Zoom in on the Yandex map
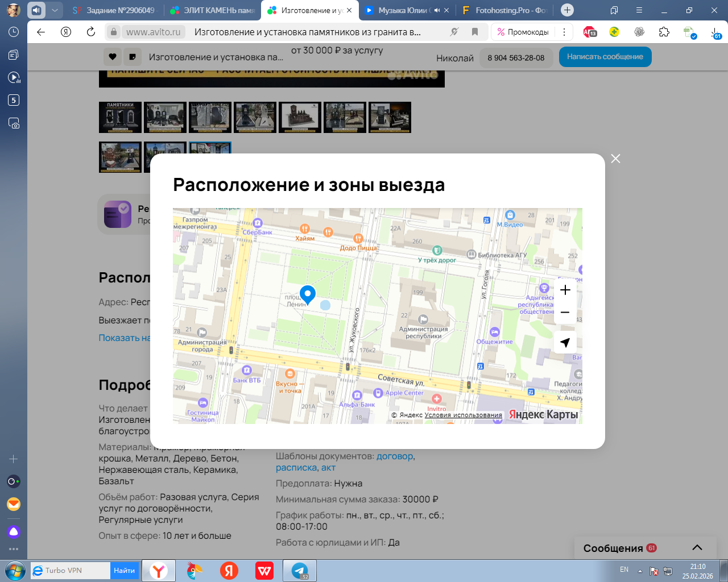 [565, 290]
